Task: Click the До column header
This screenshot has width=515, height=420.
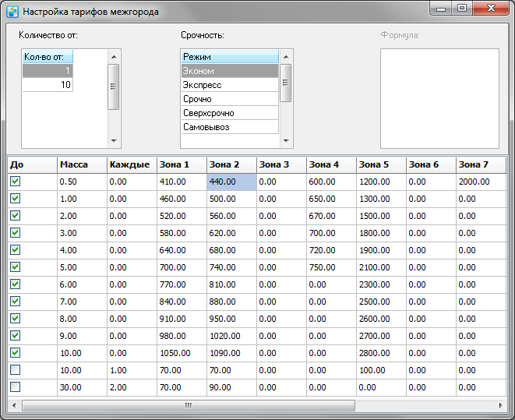Action: [32, 164]
